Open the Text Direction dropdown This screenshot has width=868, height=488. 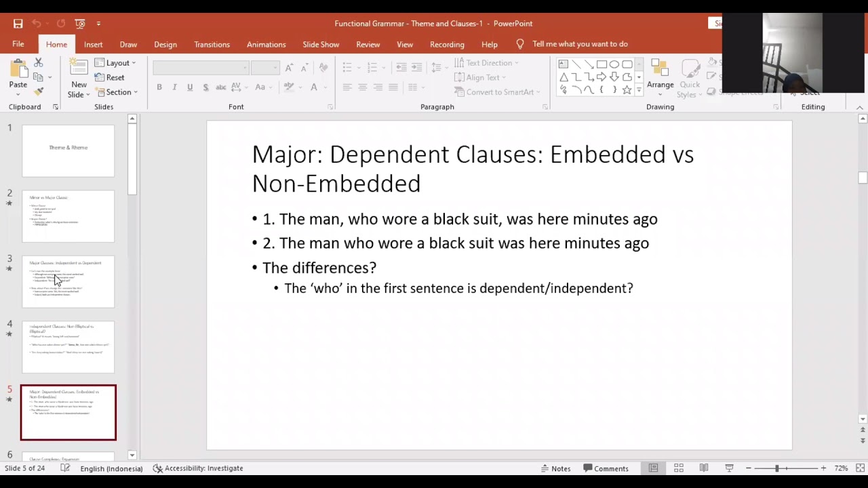click(x=487, y=63)
